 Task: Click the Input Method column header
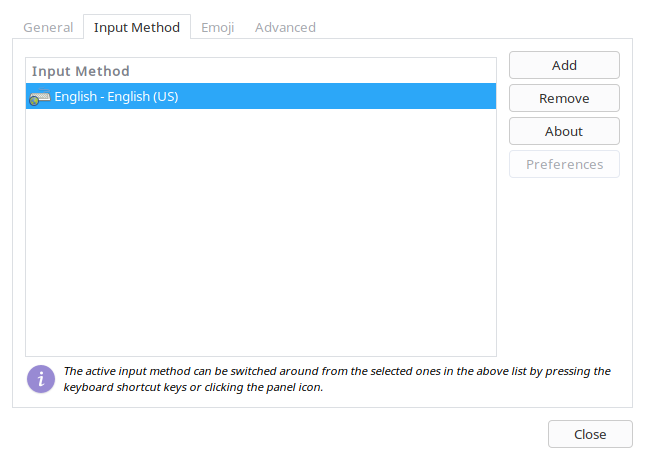(x=81, y=71)
